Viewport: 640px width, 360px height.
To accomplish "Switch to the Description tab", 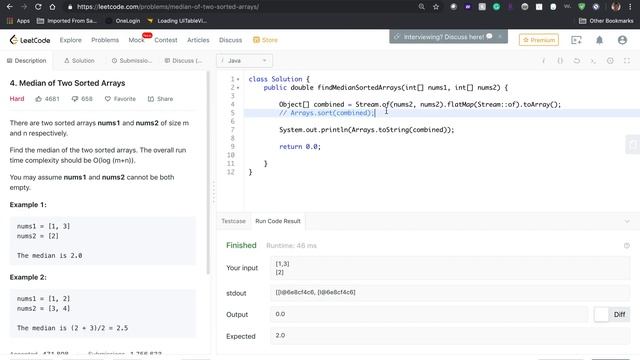I will tap(27, 60).
